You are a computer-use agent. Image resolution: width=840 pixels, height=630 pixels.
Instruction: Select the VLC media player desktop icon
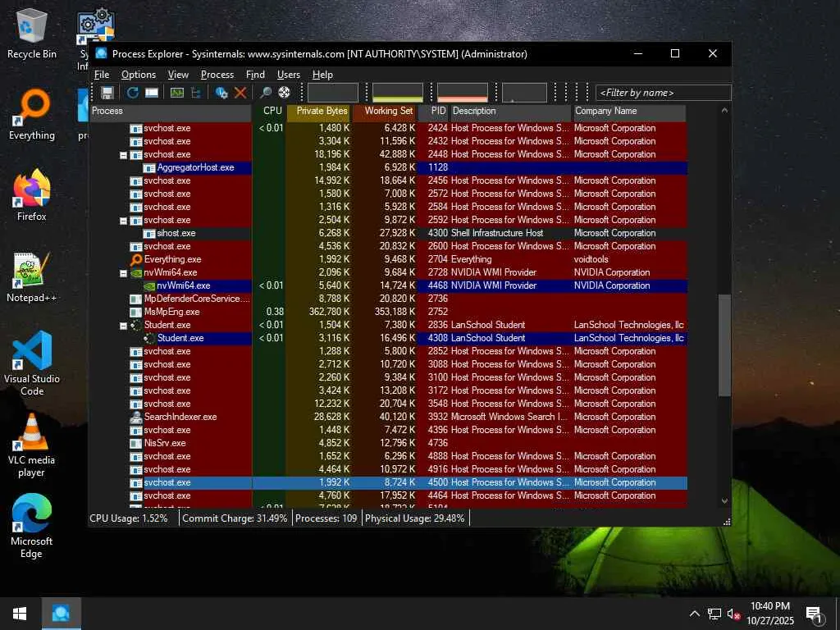[x=32, y=445]
